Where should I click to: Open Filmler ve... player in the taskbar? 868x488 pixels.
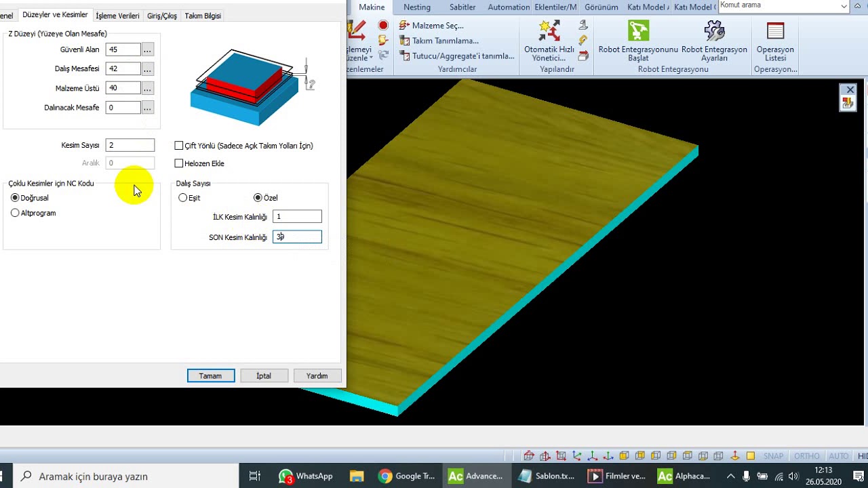click(616, 476)
